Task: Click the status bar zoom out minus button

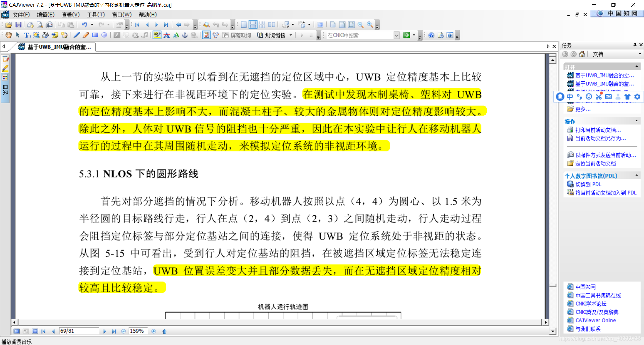Action: [123, 331]
